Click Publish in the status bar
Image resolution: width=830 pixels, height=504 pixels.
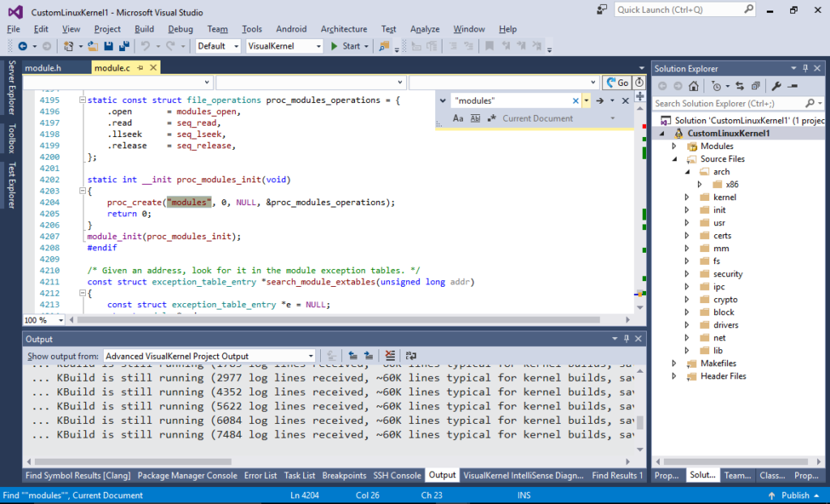coord(794,495)
